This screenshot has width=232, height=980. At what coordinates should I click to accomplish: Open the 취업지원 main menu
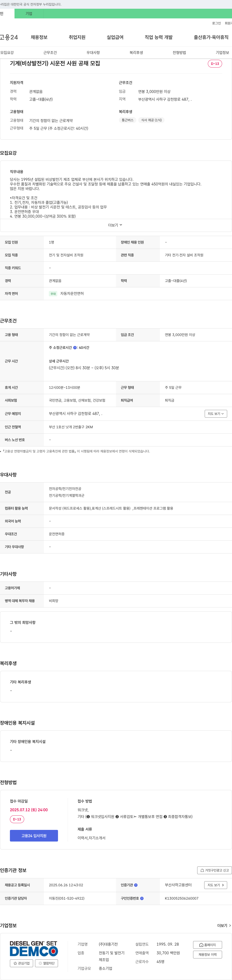(77, 37)
